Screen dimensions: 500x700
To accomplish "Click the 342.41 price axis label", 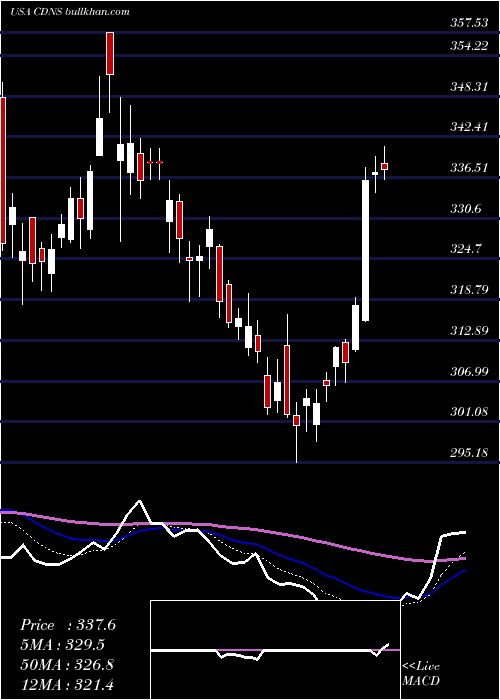I will [x=469, y=127].
